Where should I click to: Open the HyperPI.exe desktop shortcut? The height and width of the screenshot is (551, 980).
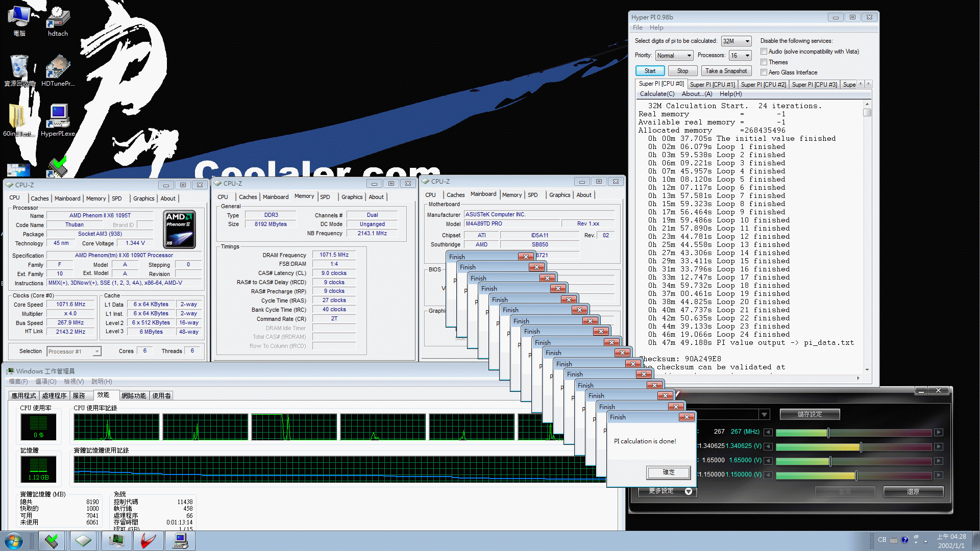pos(58,121)
